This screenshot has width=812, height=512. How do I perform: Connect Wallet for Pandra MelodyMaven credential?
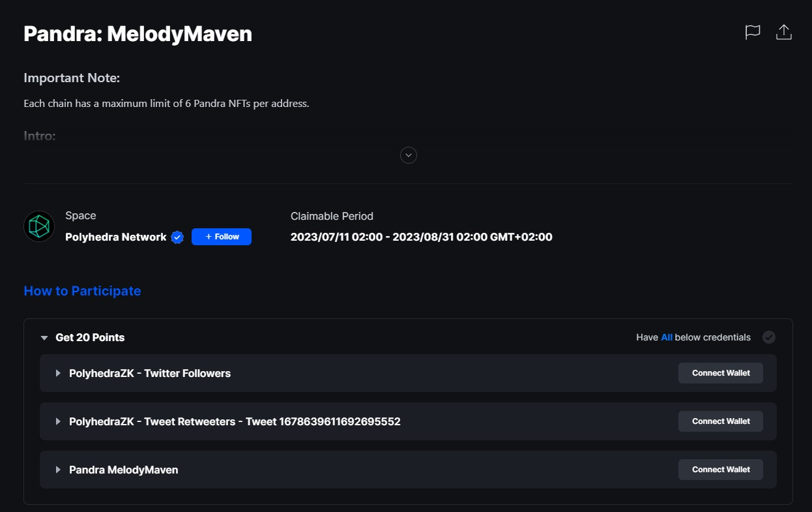tap(721, 470)
